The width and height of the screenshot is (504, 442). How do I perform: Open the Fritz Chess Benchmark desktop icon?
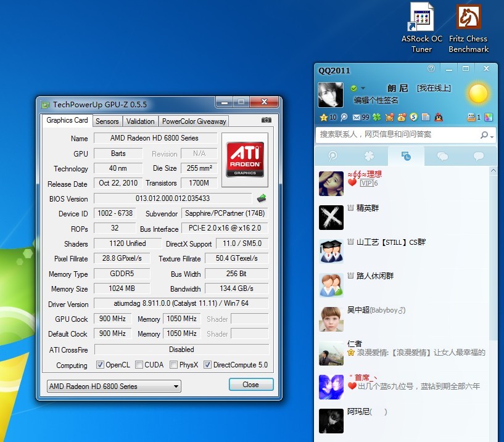[x=469, y=28]
